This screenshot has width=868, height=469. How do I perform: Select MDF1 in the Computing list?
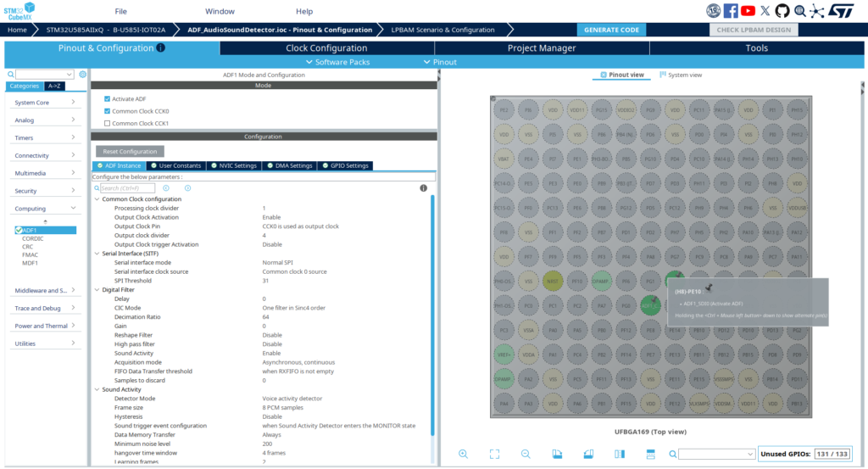coord(31,263)
